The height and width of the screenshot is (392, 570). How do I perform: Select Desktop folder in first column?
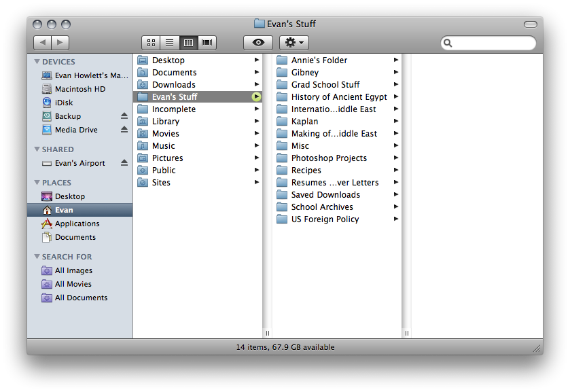tap(198, 60)
